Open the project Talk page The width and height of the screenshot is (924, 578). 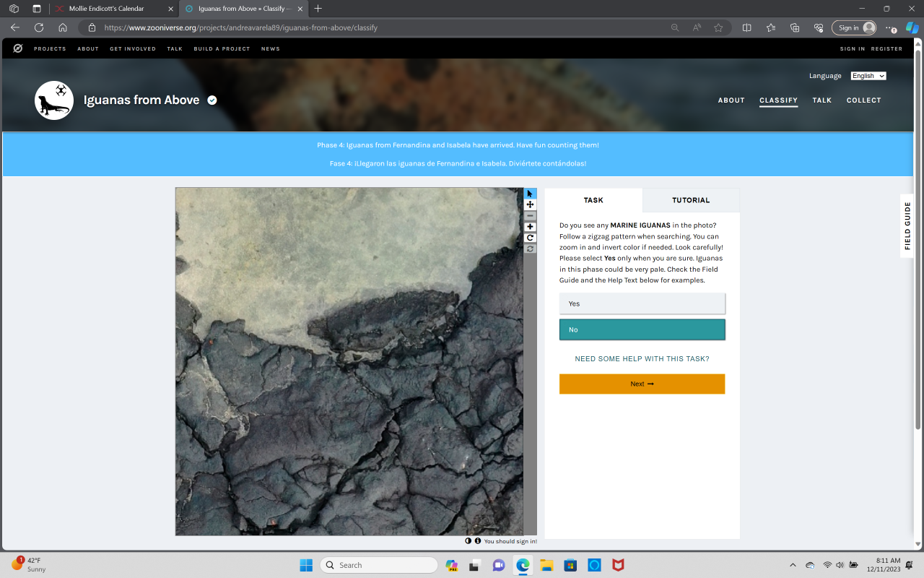pyautogui.click(x=822, y=100)
